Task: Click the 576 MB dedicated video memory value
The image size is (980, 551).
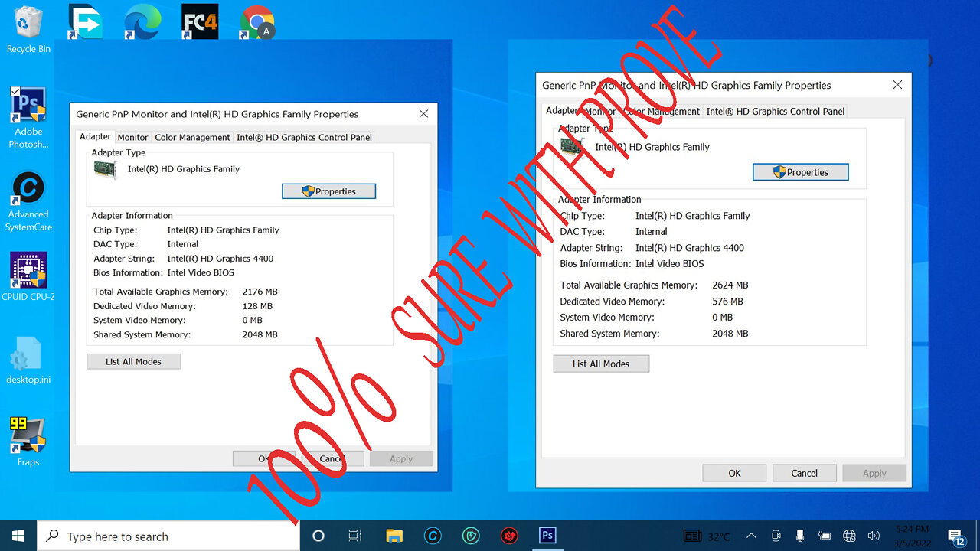Action: tap(727, 302)
